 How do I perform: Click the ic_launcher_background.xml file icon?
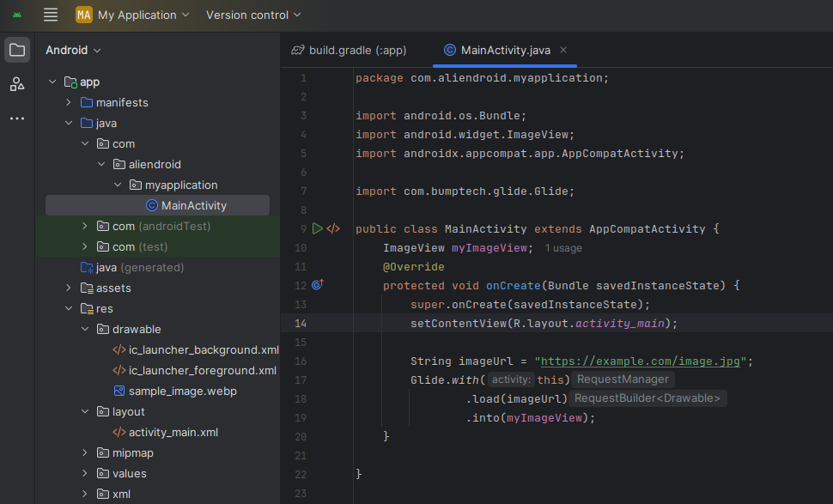pos(119,350)
